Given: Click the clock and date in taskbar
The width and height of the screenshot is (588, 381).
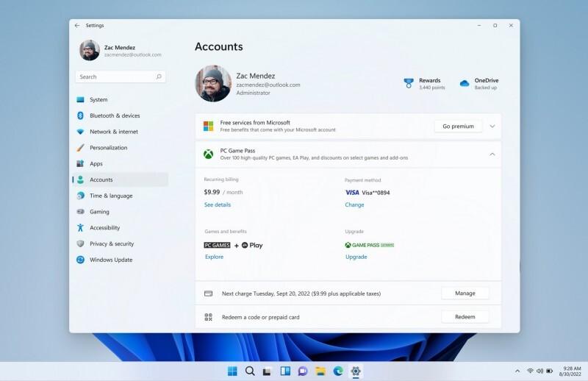Looking at the screenshot, I should tap(570, 371).
